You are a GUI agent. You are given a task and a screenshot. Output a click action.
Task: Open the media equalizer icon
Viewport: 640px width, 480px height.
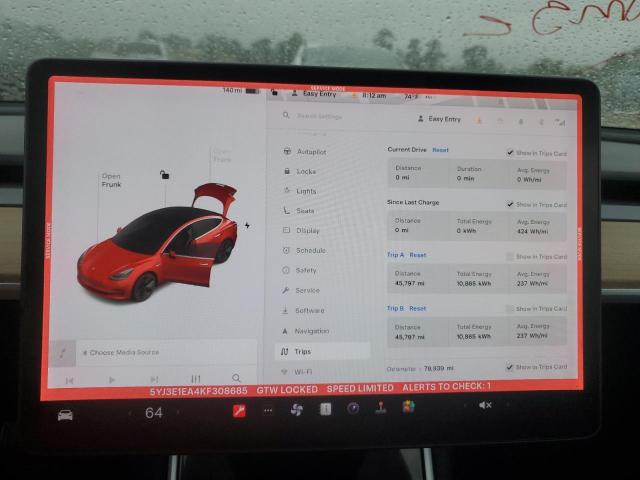tap(196, 379)
